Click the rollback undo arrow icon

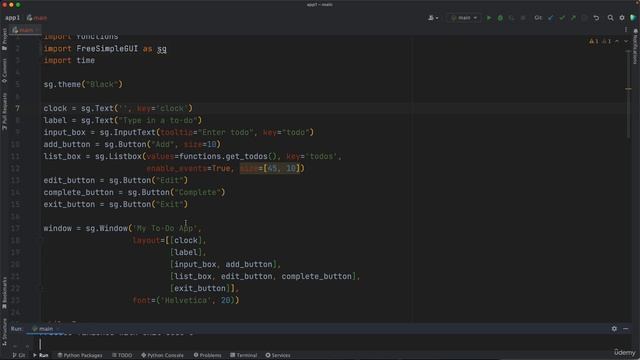click(x=596, y=18)
